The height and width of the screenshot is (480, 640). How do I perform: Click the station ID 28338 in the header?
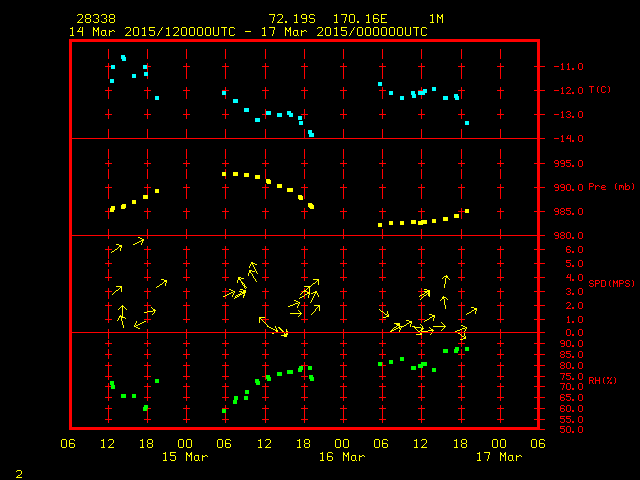point(95,19)
